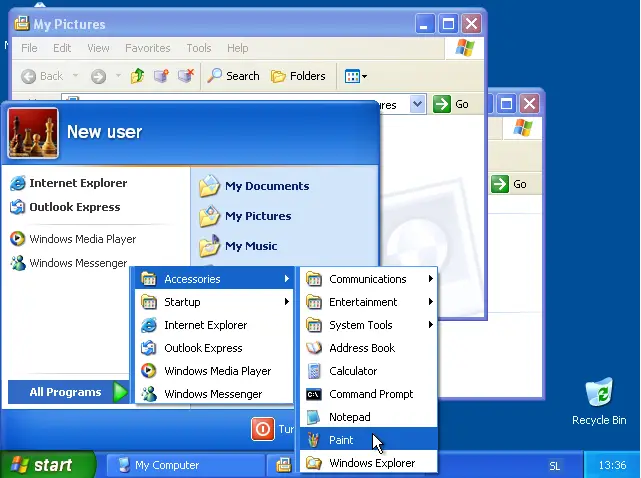Click the New user chess picture
Image resolution: width=641 pixels, height=478 pixels.
point(33,133)
